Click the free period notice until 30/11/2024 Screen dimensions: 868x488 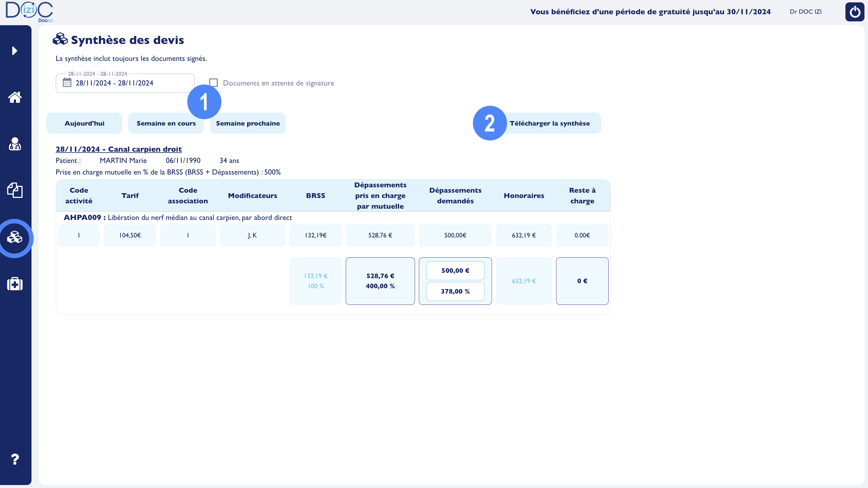click(x=650, y=12)
